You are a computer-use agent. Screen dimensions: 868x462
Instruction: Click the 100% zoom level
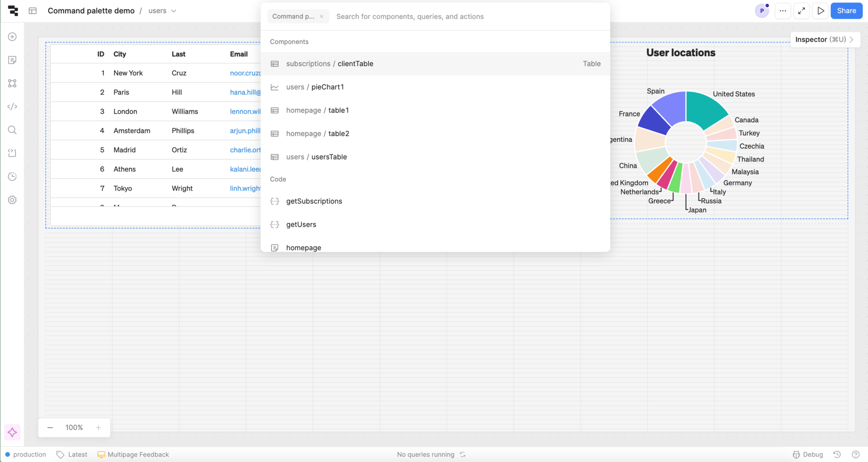pos(74,427)
